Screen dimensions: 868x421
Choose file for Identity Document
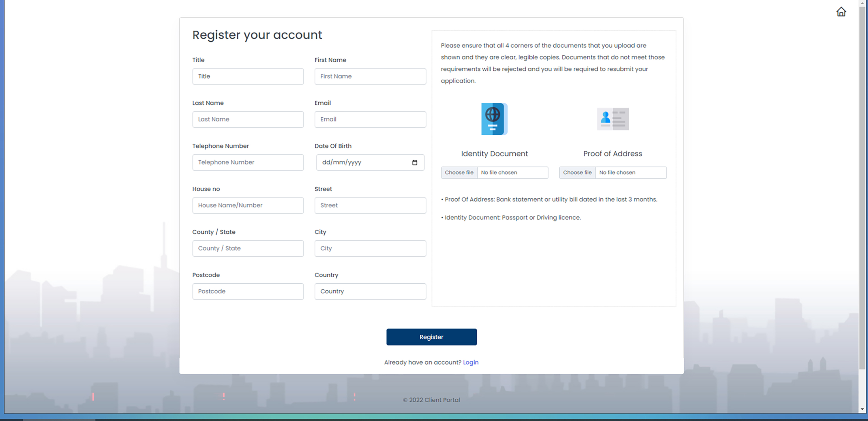tap(459, 173)
